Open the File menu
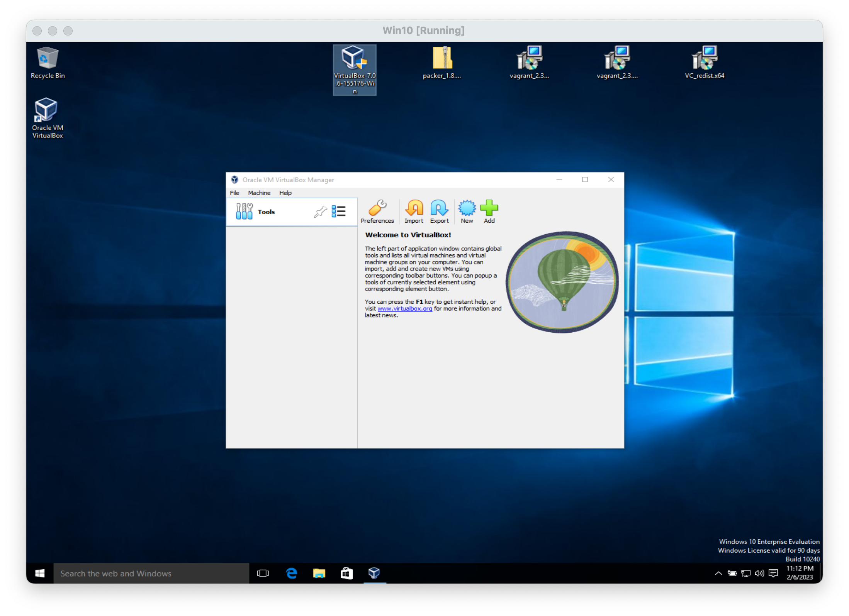849x616 pixels. coord(234,193)
